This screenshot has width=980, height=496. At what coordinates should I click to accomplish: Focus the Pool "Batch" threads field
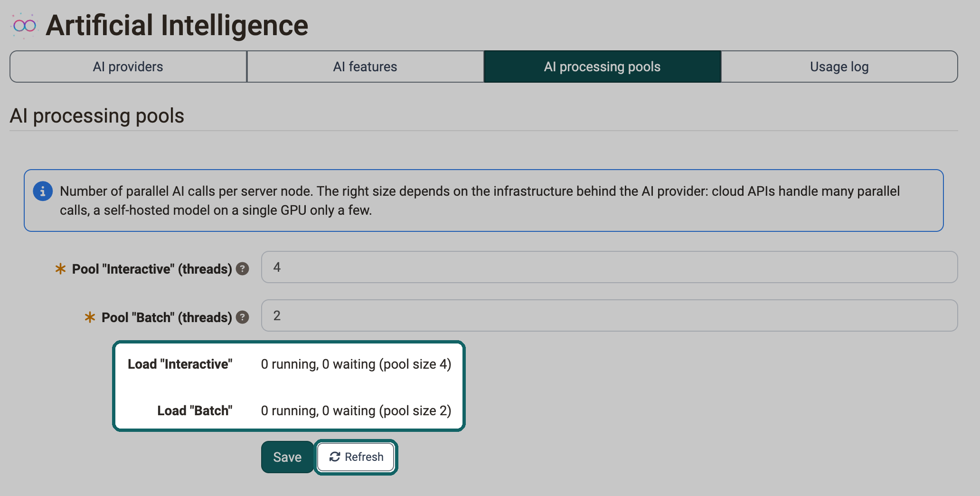tap(609, 315)
